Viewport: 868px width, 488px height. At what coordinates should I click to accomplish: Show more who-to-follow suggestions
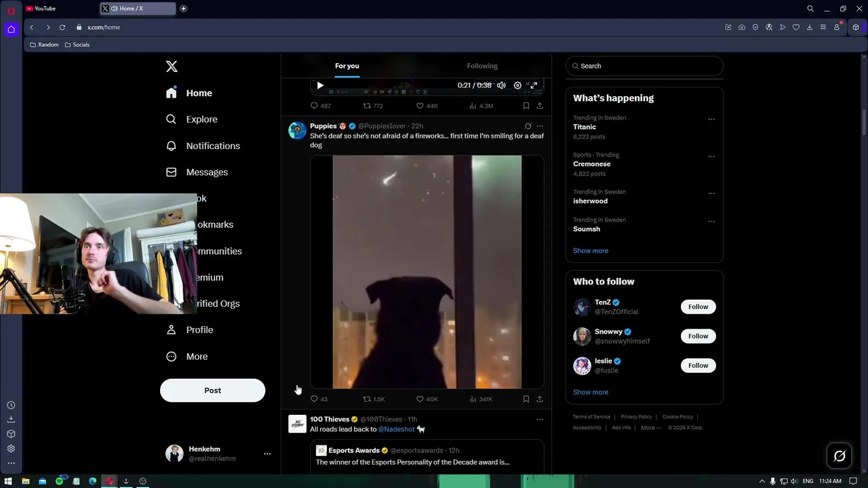click(x=591, y=392)
